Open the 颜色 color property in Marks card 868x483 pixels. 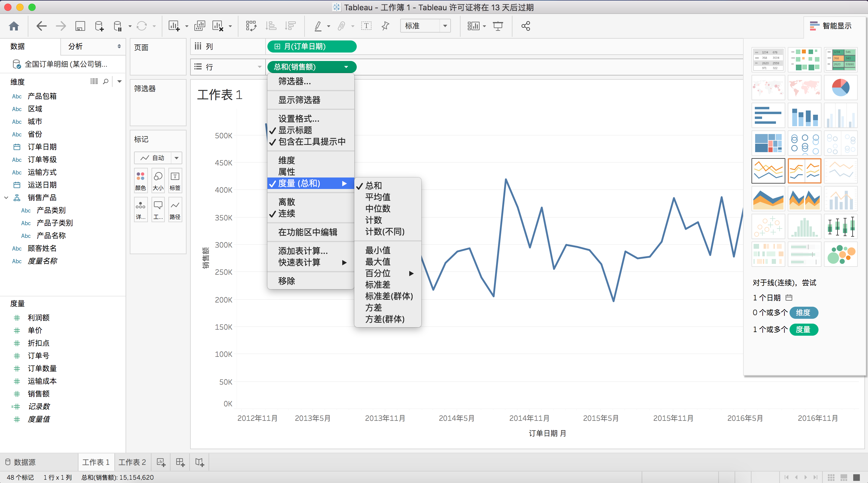141,180
